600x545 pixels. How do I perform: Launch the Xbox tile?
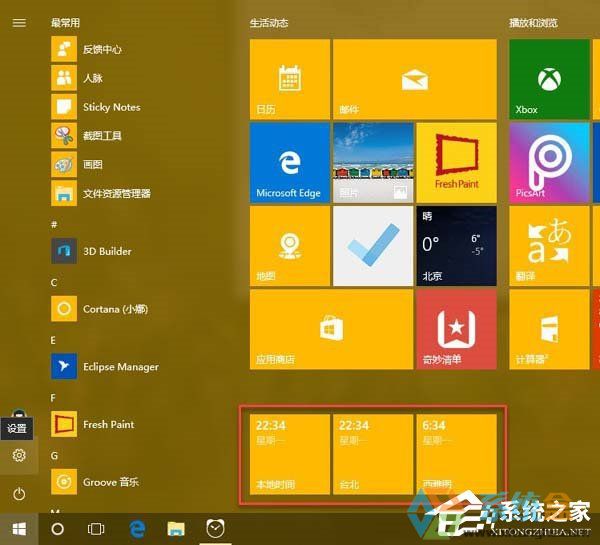pos(549,79)
